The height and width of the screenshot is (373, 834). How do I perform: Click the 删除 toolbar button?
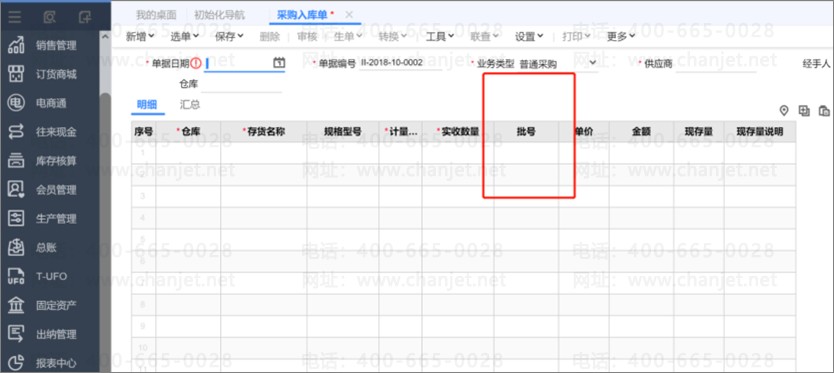[x=270, y=36]
